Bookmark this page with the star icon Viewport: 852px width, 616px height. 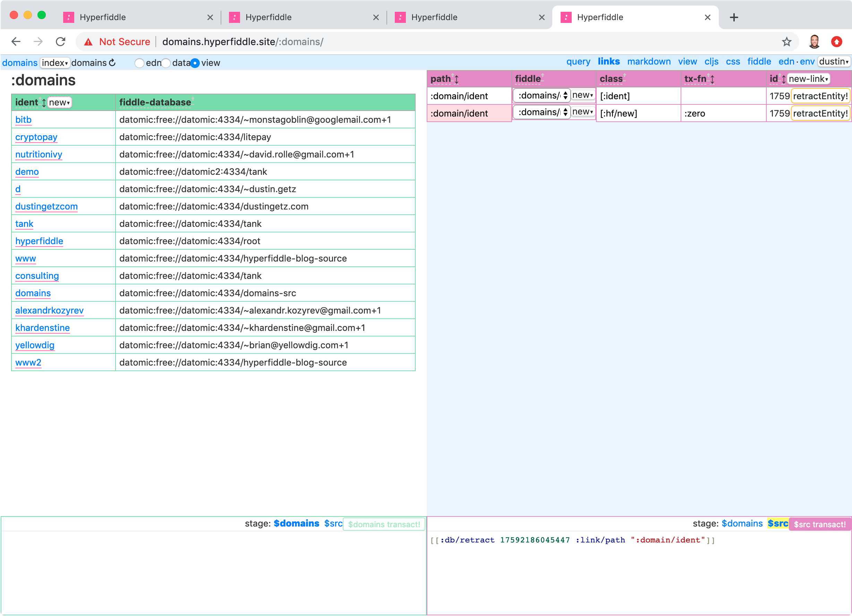[786, 42]
